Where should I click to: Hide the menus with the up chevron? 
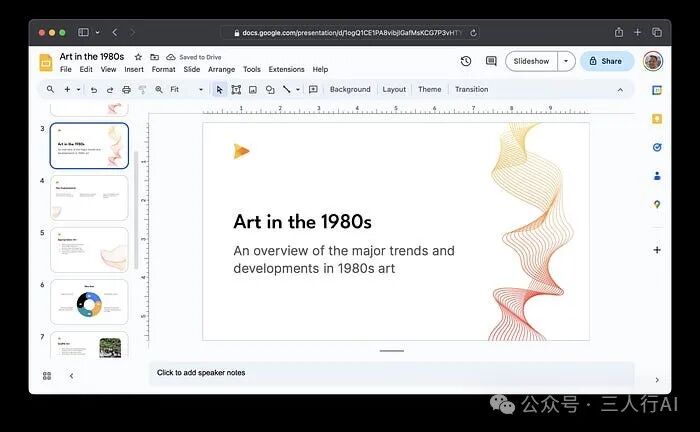point(620,89)
